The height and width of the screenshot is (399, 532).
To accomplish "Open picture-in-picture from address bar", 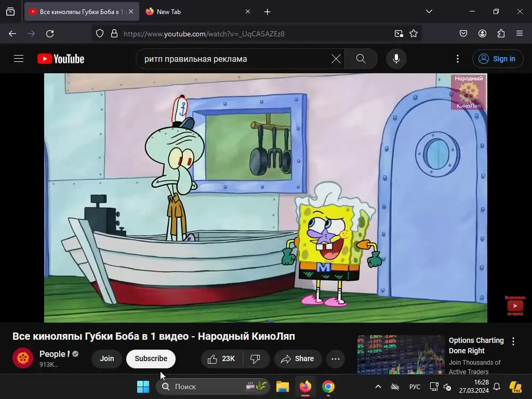I will coord(399,34).
